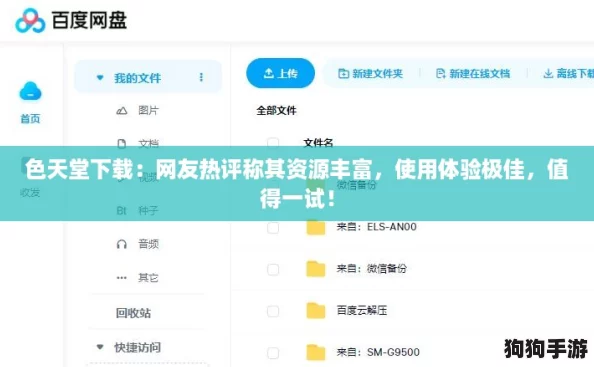Click the 图片 picture icon
This screenshot has height=367, width=594.
(122, 111)
